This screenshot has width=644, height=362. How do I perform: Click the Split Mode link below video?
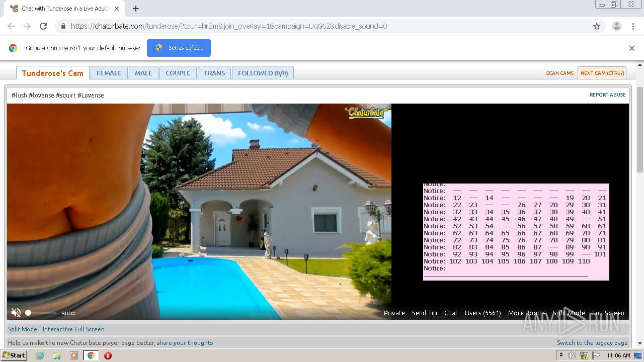pos(23,329)
